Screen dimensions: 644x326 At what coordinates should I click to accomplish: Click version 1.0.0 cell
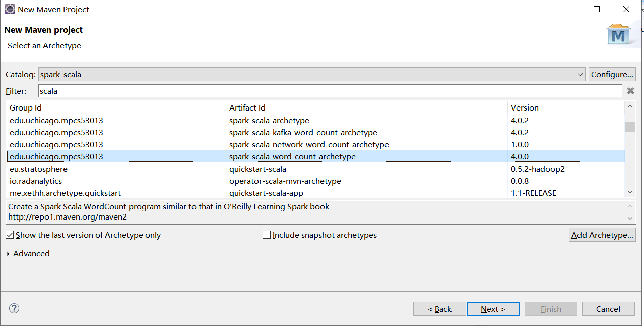pyautogui.click(x=520, y=144)
